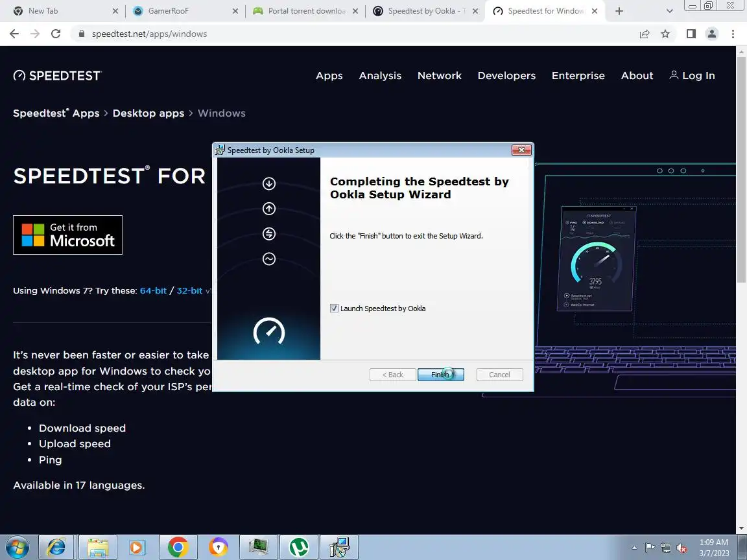747x560 pixels.
Task: Open the tab search dropdown arrow
Action: tap(669, 11)
